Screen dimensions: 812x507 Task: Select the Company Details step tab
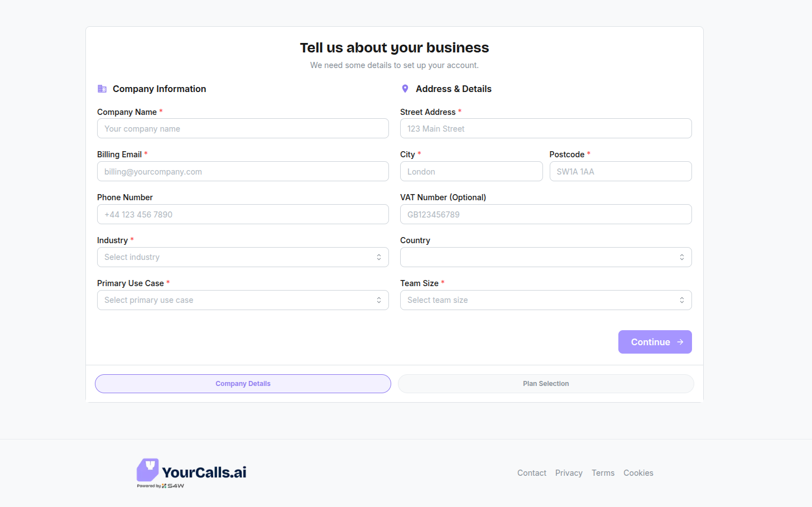243,384
